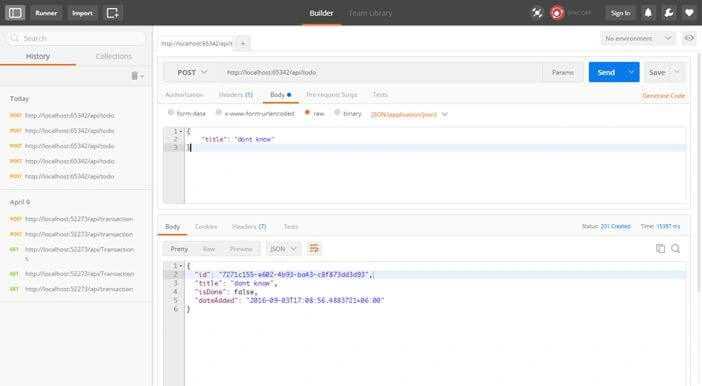Click the Generate Code link
This screenshot has width=702, height=386.
coord(663,96)
